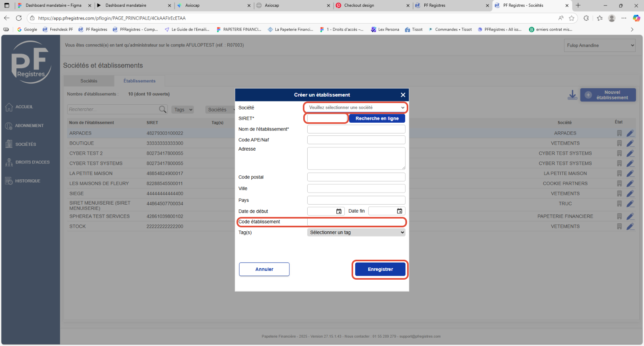
Task: Click the Code APE/Naf field
Action: (x=356, y=140)
